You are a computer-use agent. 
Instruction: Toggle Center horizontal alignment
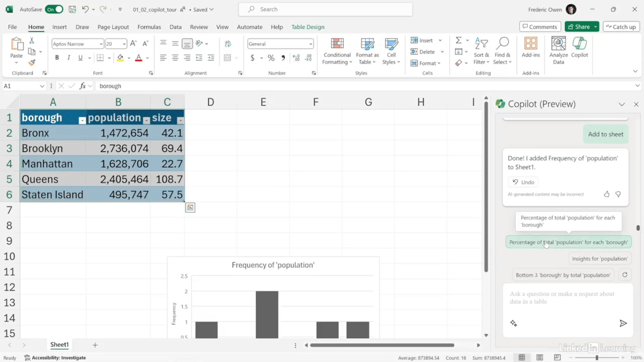click(175, 58)
